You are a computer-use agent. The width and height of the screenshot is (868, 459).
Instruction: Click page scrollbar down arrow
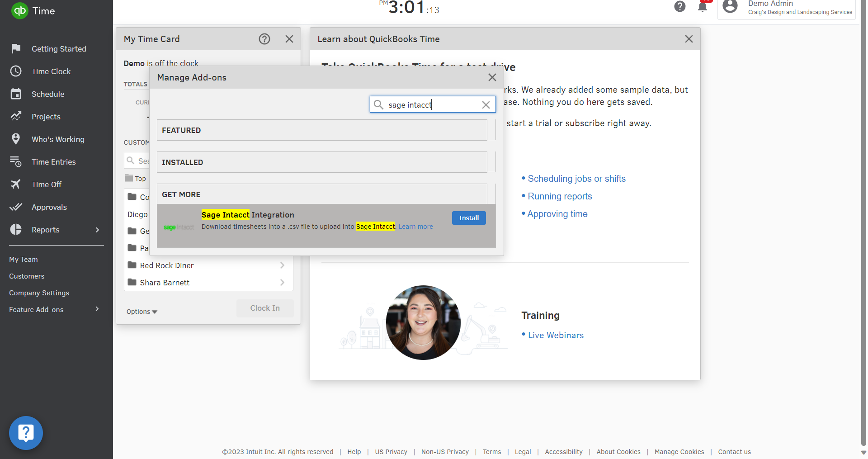pos(863,452)
